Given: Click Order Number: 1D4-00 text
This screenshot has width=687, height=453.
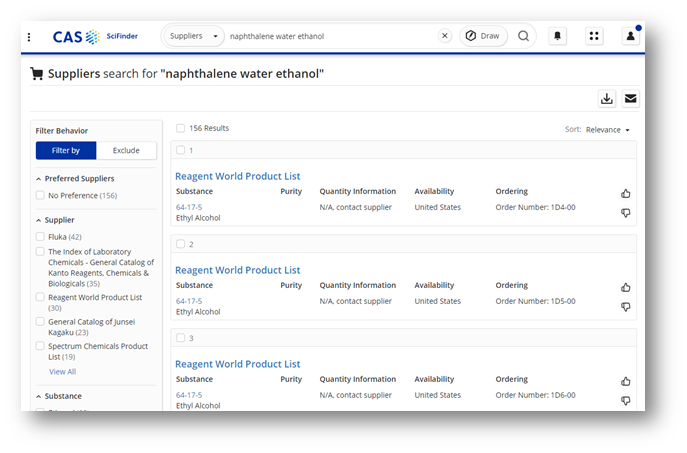Looking at the screenshot, I should (x=535, y=207).
